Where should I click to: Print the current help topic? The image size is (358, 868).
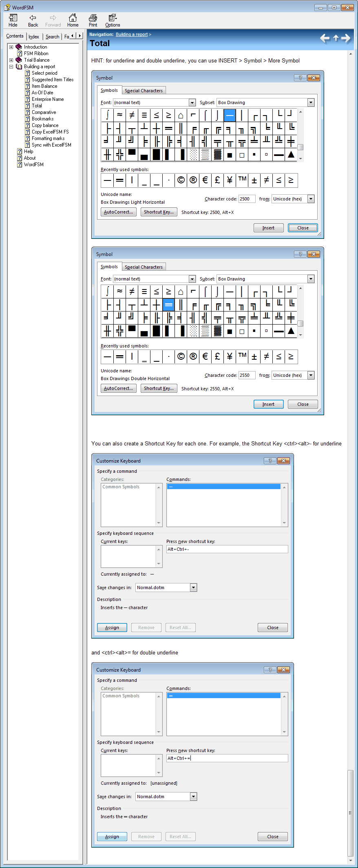(x=93, y=20)
